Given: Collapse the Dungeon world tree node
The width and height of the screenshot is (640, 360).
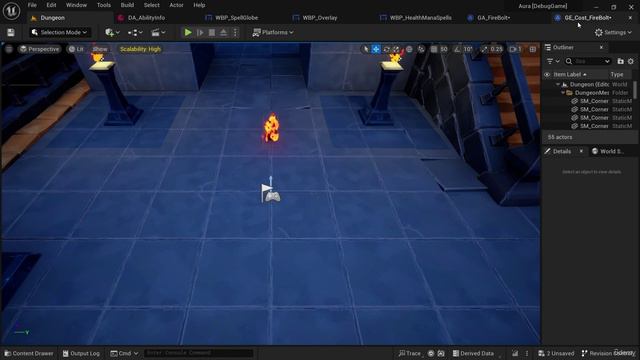Looking at the screenshot, I should click(x=558, y=84).
